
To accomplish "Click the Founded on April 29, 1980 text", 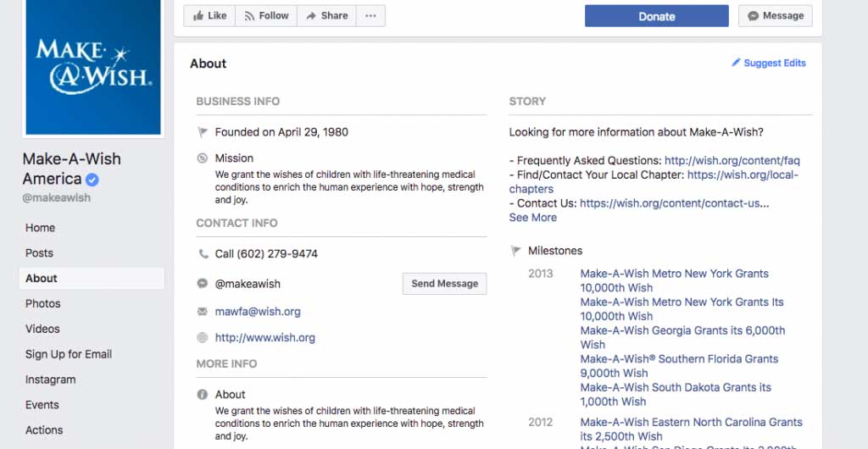I will tap(281, 132).
